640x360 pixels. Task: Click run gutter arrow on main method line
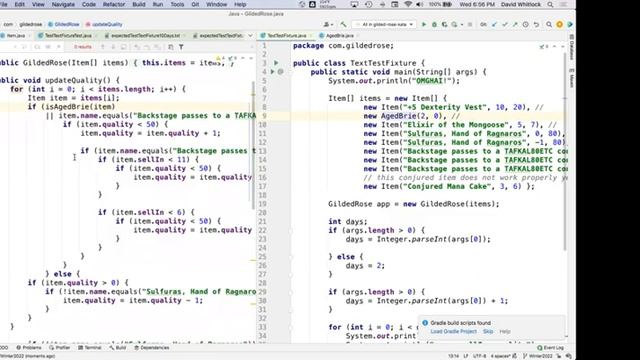coord(273,71)
